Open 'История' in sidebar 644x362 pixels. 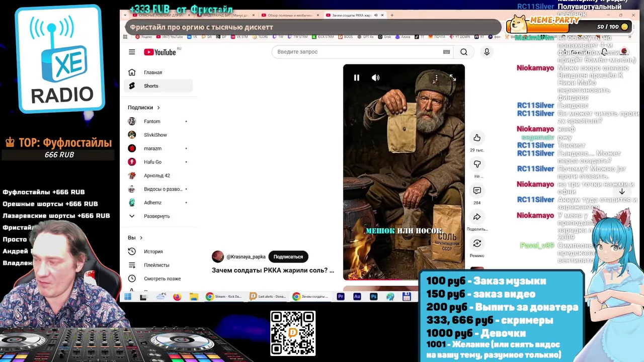158,251
